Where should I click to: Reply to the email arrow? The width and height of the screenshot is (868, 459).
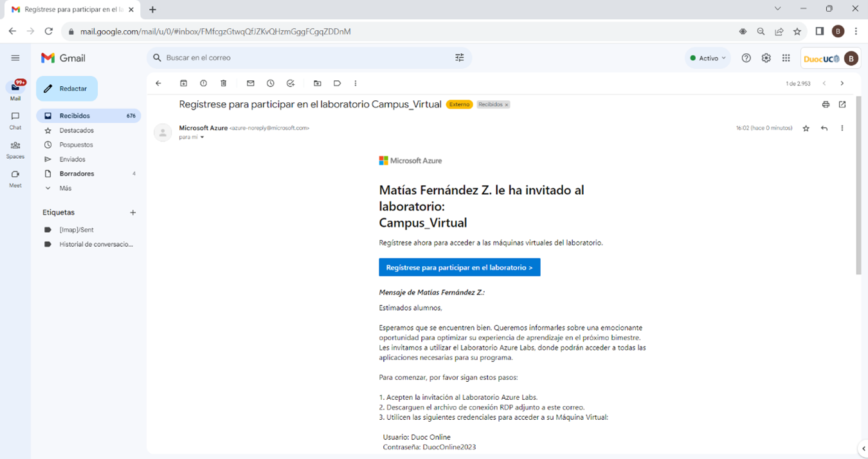coord(824,129)
